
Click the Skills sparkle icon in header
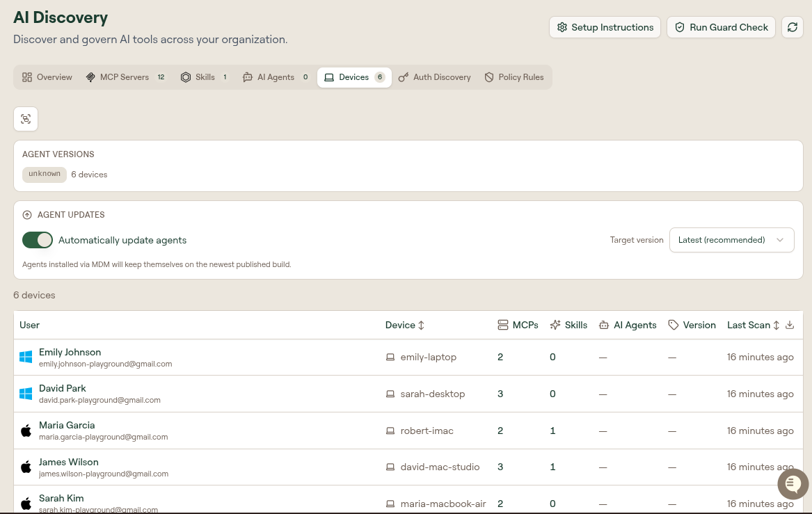point(555,325)
